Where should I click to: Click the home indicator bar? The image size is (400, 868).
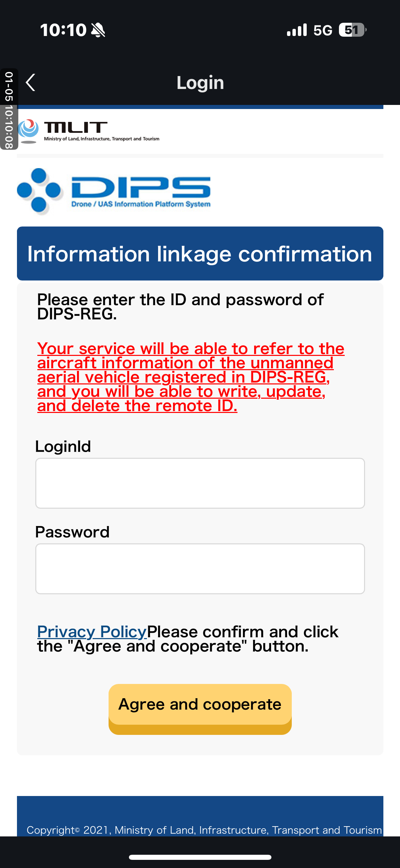click(x=200, y=857)
